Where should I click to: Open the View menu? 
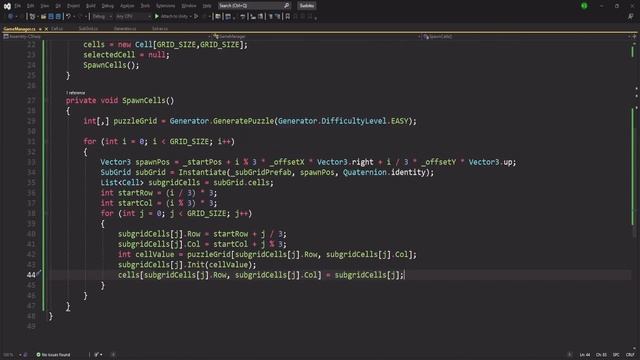tap(44, 6)
